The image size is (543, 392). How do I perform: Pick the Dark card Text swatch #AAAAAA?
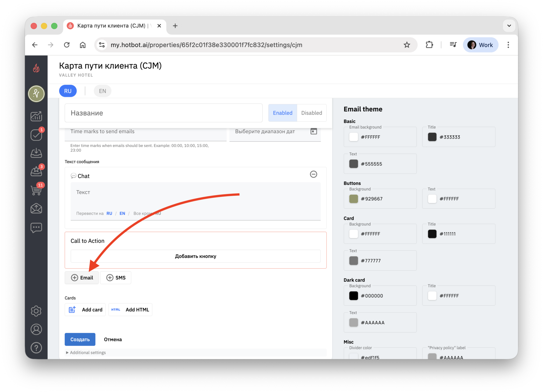pos(354,323)
